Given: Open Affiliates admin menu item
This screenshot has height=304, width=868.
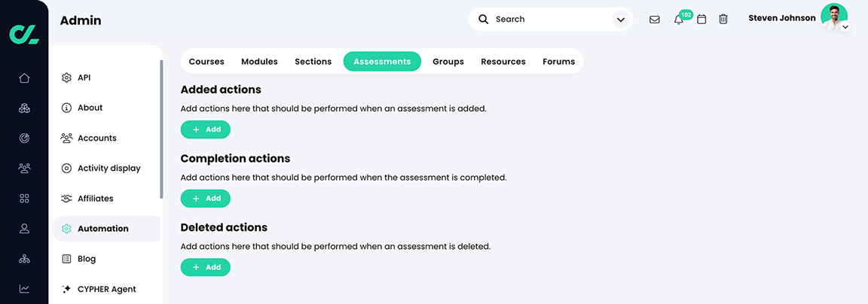Looking at the screenshot, I should (x=105, y=199).
